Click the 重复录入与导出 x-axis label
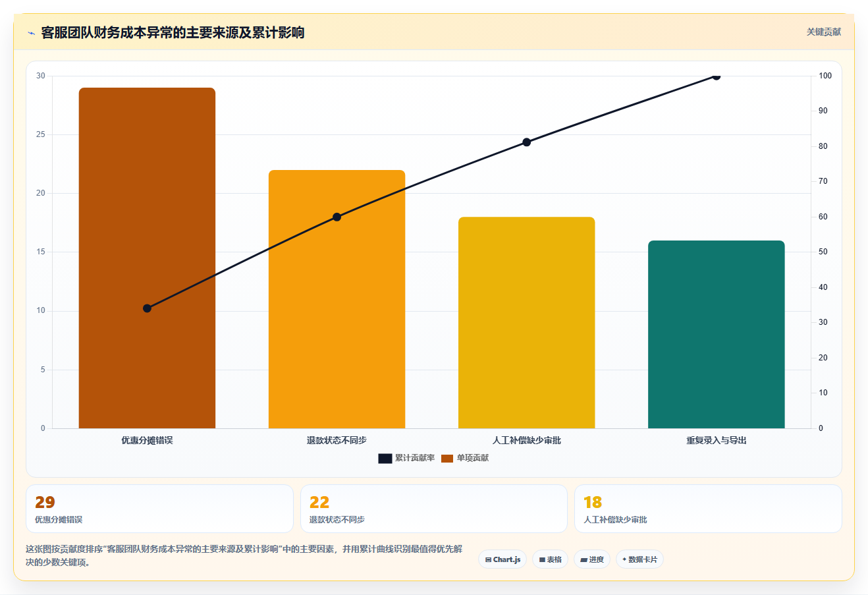Image resolution: width=868 pixels, height=595 pixels. coord(717,440)
